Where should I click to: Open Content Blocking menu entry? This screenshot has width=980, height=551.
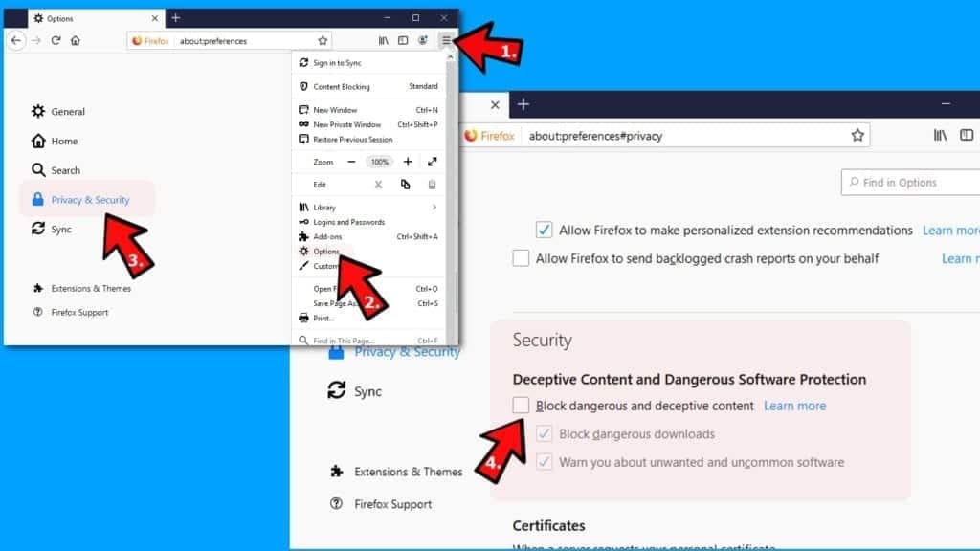point(368,86)
